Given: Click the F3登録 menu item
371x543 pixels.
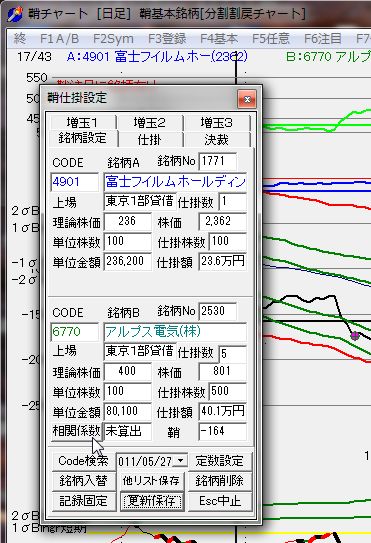Looking at the screenshot, I should 167,38.
